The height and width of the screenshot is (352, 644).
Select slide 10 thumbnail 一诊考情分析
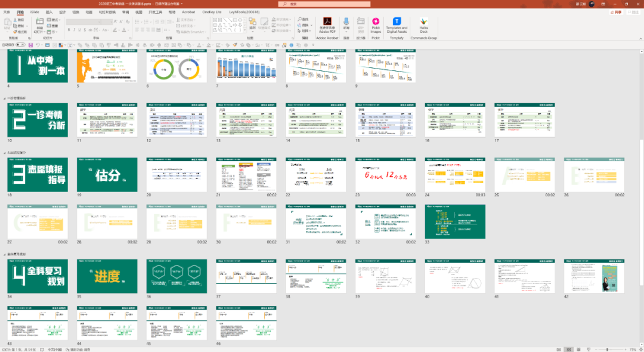(38, 120)
